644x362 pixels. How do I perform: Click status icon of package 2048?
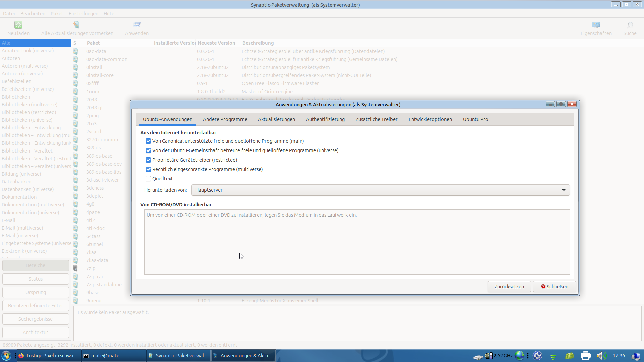point(76,100)
